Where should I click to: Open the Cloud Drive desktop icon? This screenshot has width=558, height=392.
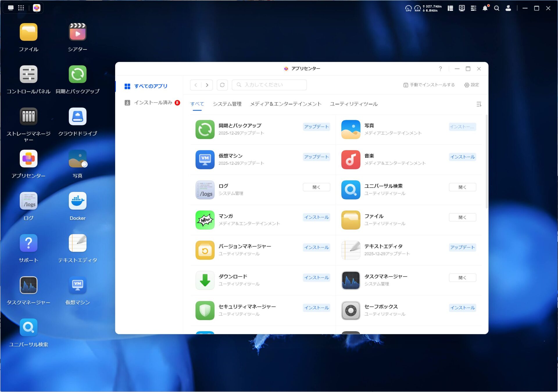[x=77, y=117]
